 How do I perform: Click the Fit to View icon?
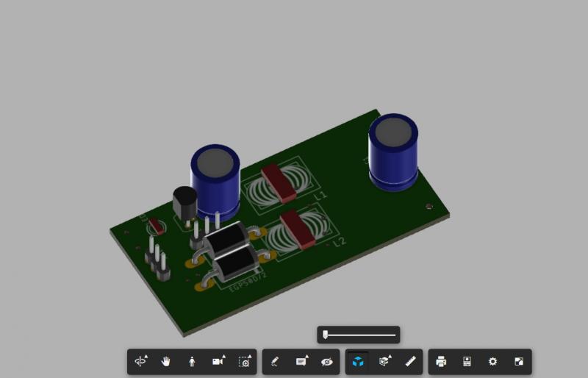(244, 361)
